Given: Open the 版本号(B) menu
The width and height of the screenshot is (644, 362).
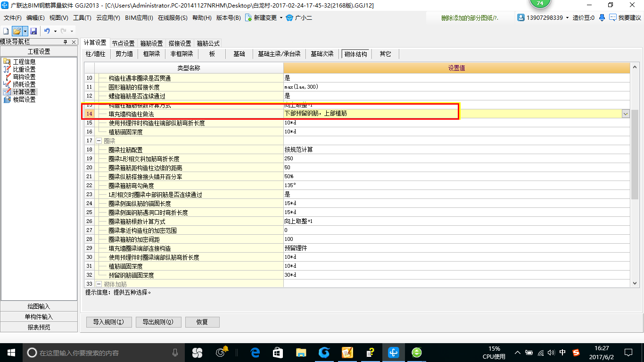Looking at the screenshot, I should pos(228,18).
